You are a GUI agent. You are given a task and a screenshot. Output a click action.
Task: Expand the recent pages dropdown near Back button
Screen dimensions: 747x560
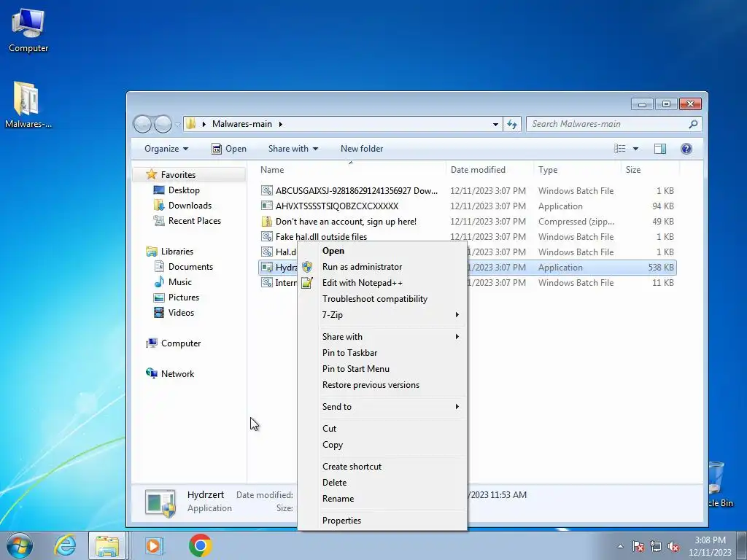178,125
